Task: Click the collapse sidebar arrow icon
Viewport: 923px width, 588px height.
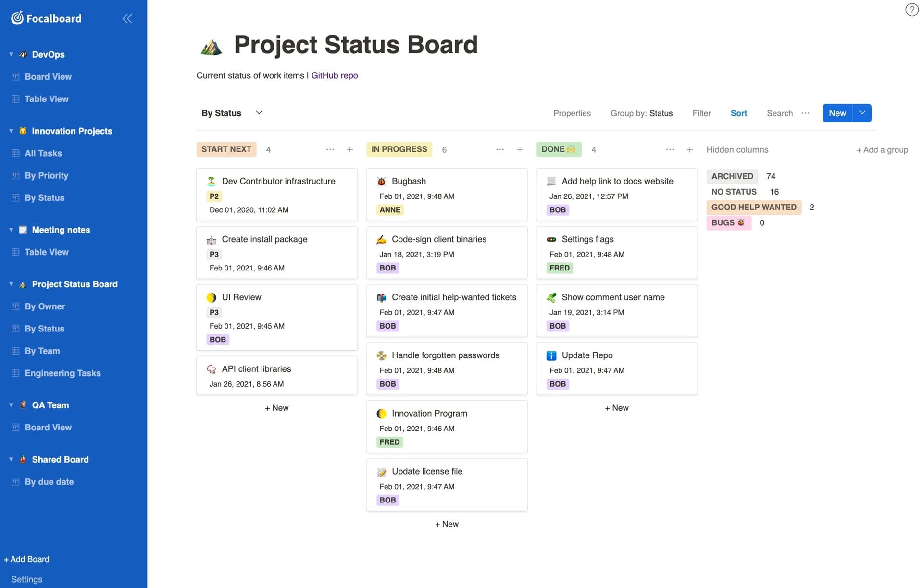Action: (x=127, y=18)
